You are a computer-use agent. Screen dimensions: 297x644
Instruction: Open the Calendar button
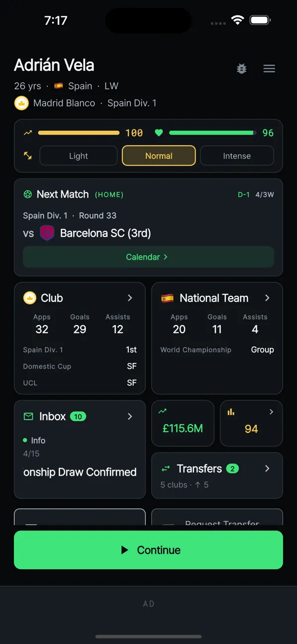coord(148,257)
